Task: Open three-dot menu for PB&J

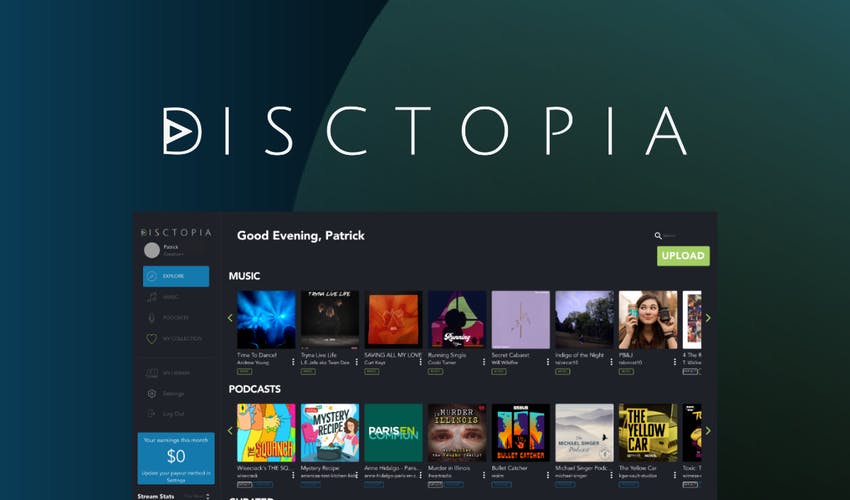Action: click(x=675, y=361)
